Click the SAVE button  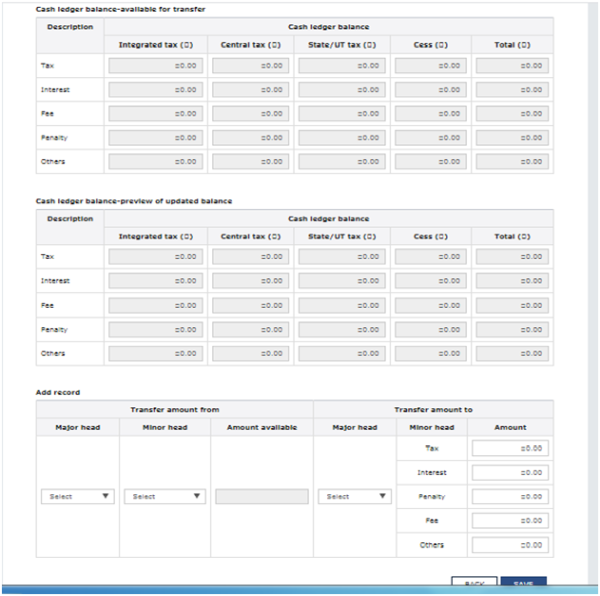point(522,584)
